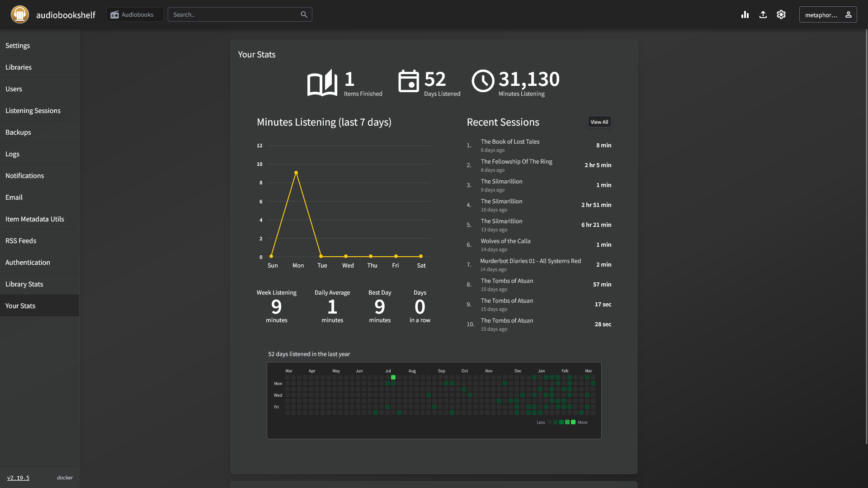This screenshot has width=868, height=488.
Task: Click the page vertical scrollbar
Action: point(866,237)
